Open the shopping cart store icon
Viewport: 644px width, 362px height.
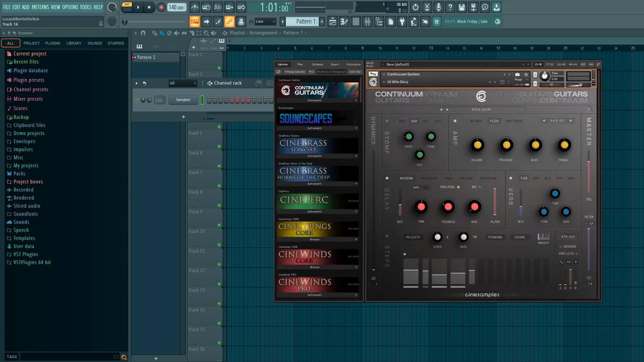tap(437, 22)
